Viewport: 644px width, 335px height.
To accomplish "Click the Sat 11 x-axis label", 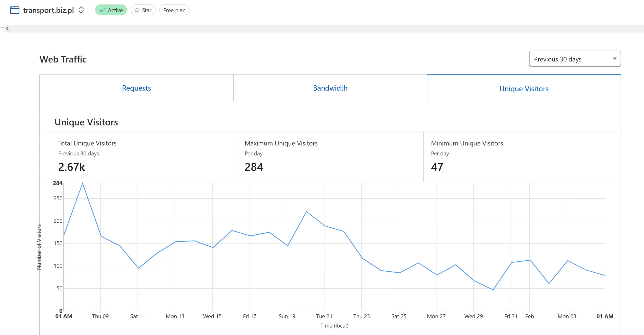I will (138, 316).
